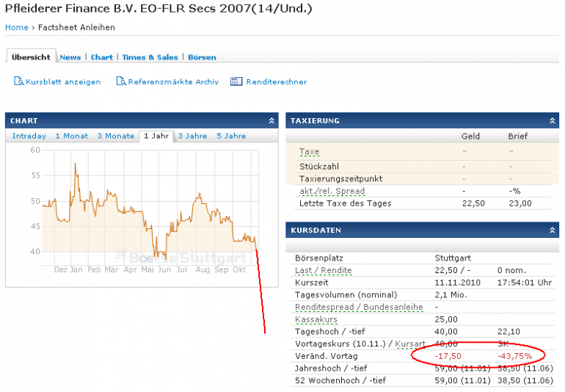Switch to the Übersicht tab
The image size is (565, 392).
[x=31, y=57]
